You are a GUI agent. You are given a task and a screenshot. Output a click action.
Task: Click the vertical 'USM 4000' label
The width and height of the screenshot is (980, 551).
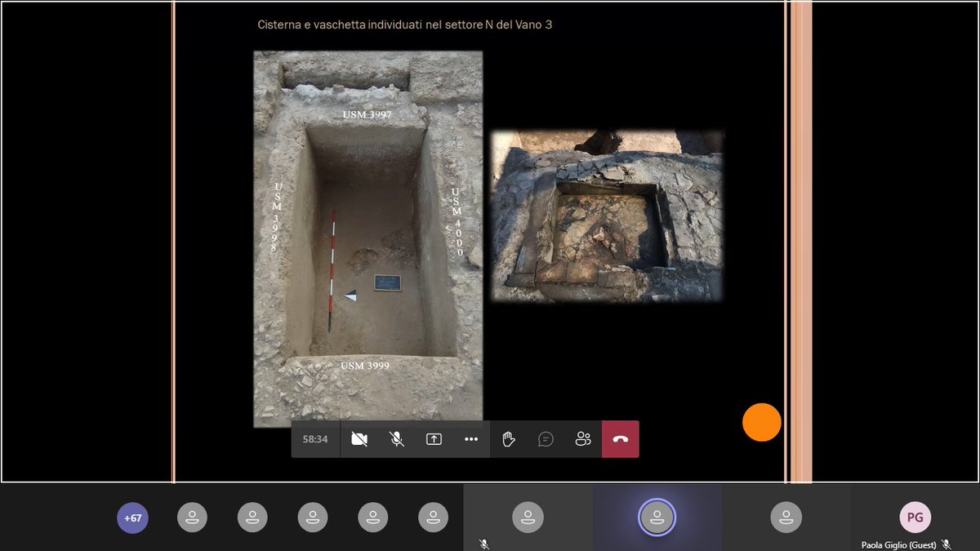[x=458, y=222]
